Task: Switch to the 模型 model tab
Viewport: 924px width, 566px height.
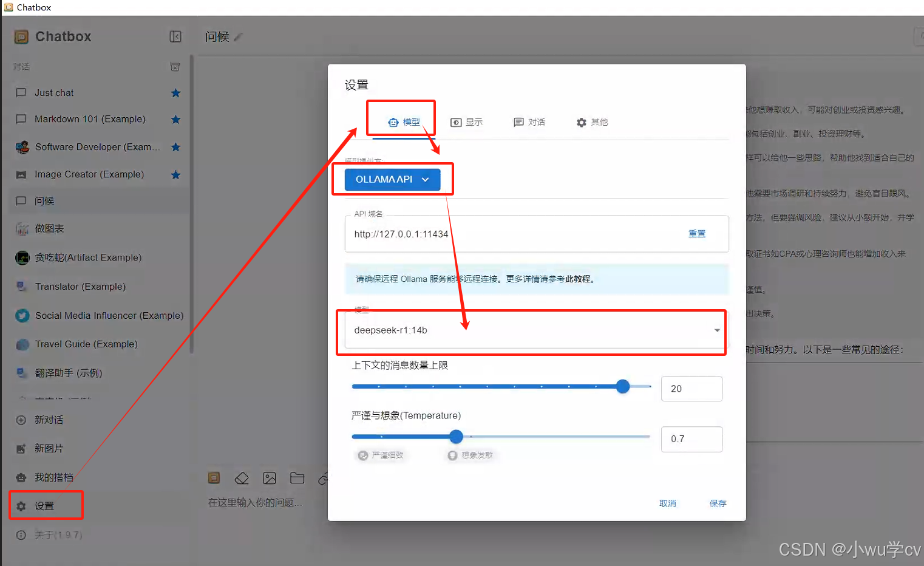Action: (404, 122)
